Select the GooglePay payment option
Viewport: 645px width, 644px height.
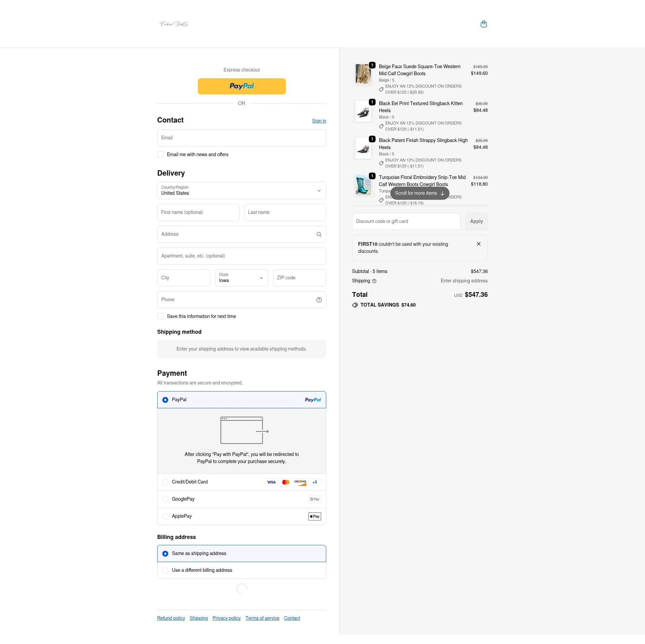pos(165,499)
